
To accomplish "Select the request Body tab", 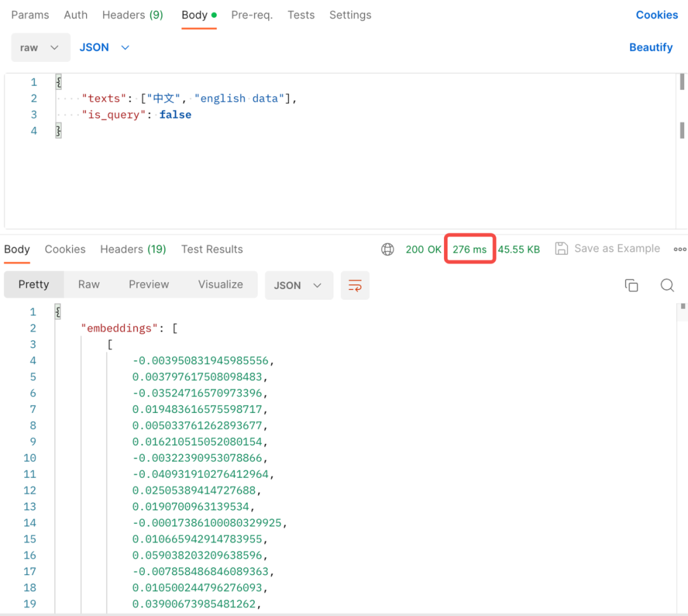I will tap(199, 15).
